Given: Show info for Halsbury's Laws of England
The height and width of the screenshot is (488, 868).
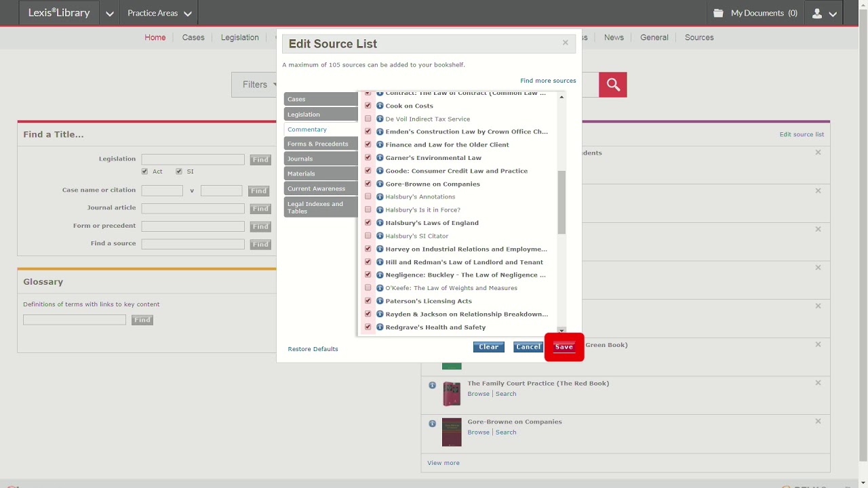Looking at the screenshot, I should click(x=380, y=223).
